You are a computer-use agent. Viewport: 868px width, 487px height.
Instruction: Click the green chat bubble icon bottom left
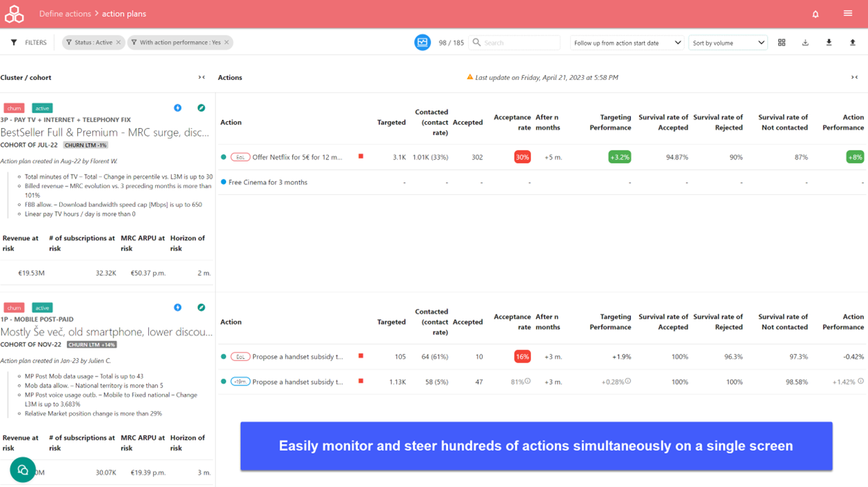pos(22,470)
